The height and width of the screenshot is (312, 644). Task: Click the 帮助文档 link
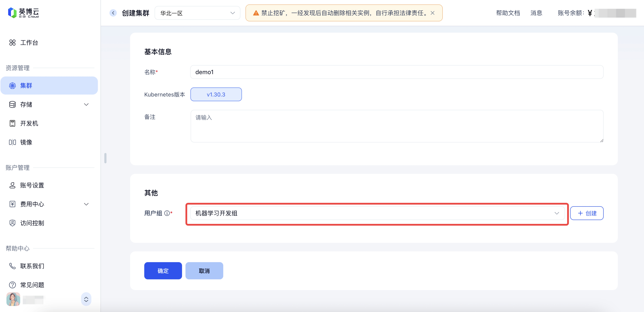click(x=508, y=13)
